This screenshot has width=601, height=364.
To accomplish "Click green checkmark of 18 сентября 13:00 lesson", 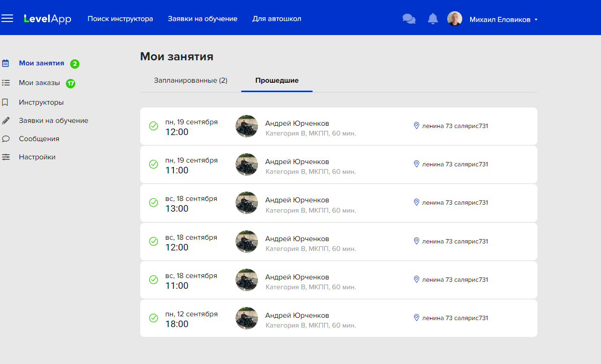I will click(x=153, y=203).
